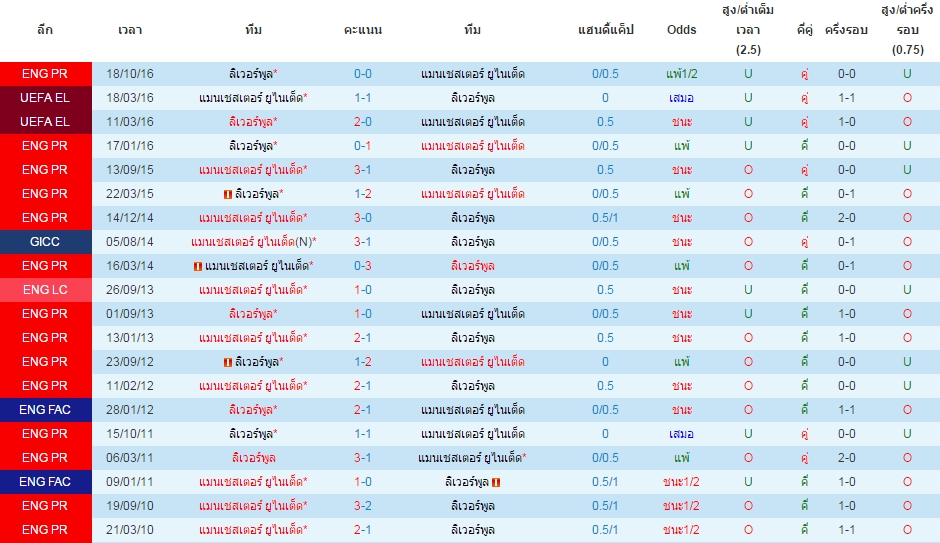Click the red card icon on the 23/09/12 row
Screen dimensions: 940x543
point(228,362)
